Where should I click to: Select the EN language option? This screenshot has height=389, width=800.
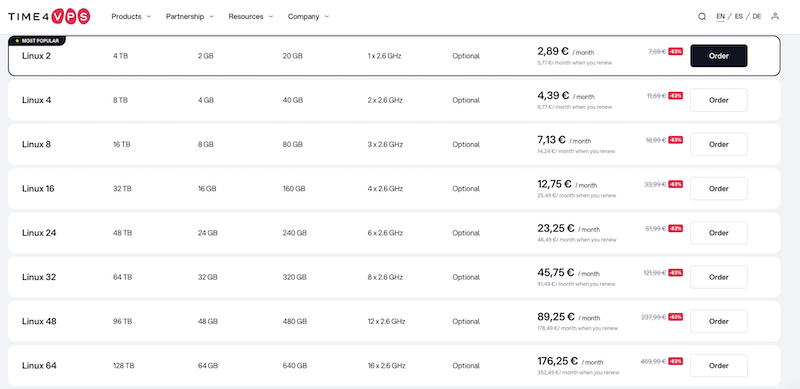(x=720, y=16)
